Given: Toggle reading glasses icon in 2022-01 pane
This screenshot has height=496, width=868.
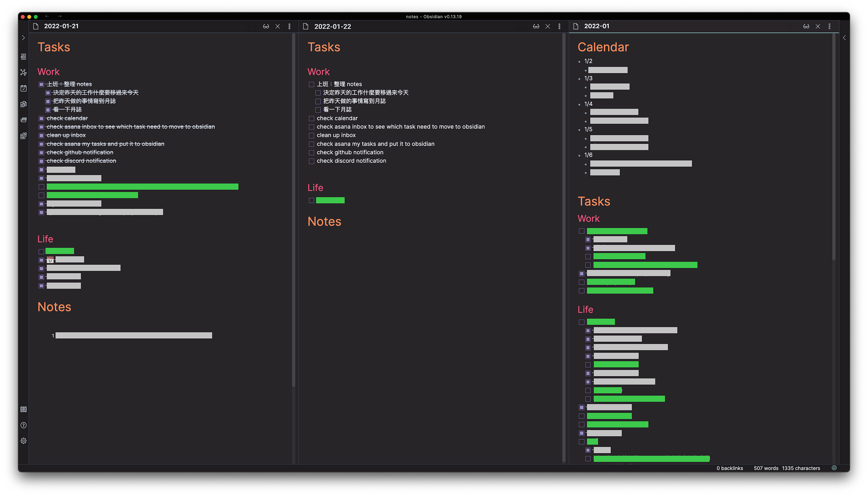Looking at the screenshot, I should [806, 26].
